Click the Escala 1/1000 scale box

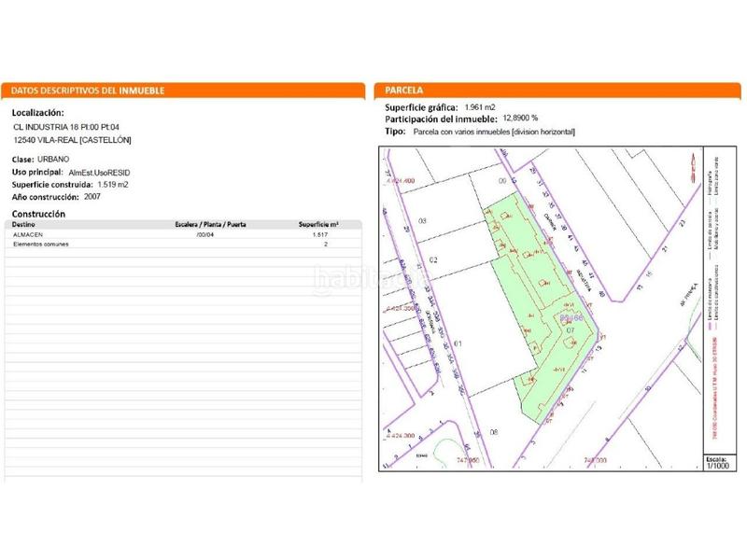(x=716, y=463)
